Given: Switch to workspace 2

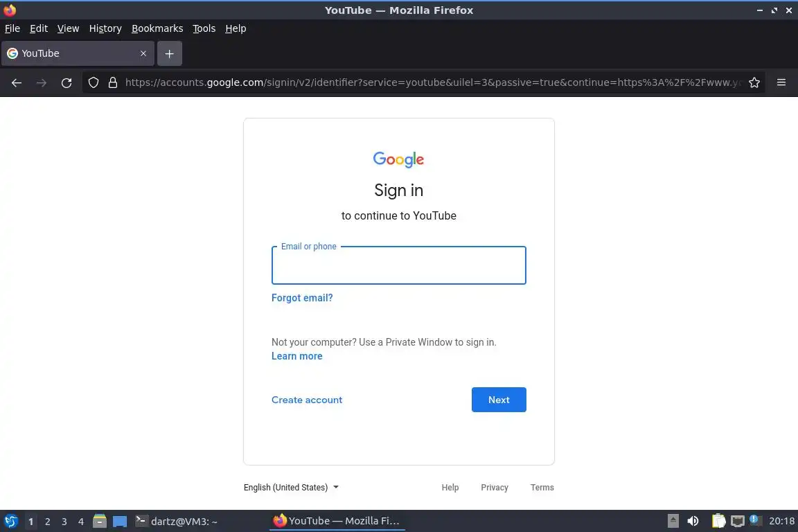Looking at the screenshot, I should pos(47,522).
